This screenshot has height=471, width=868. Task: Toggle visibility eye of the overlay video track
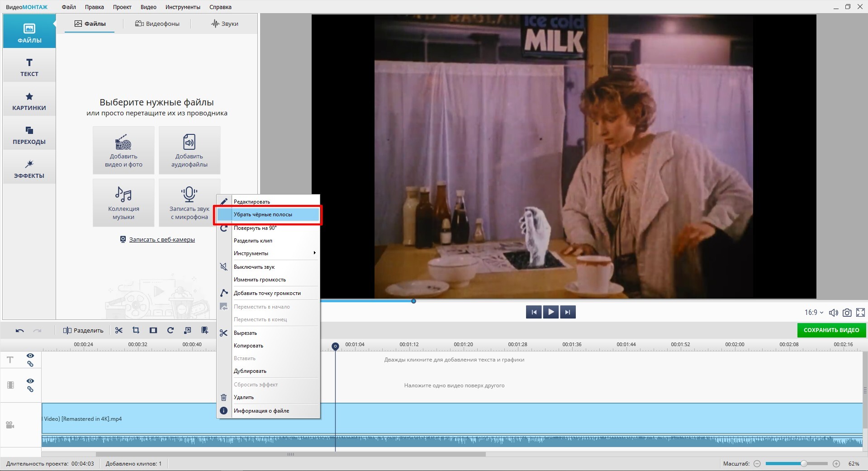[x=30, y=381]
